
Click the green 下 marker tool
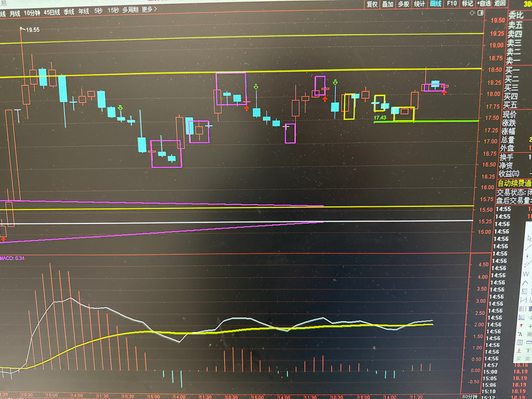(x=528, y=351)
